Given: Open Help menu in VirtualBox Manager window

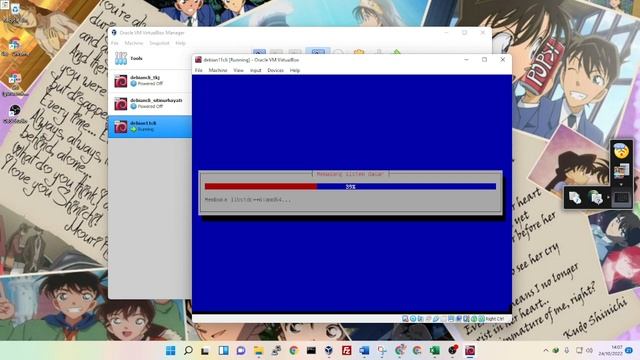Looking at the screenshot, I should pos(180,43).
